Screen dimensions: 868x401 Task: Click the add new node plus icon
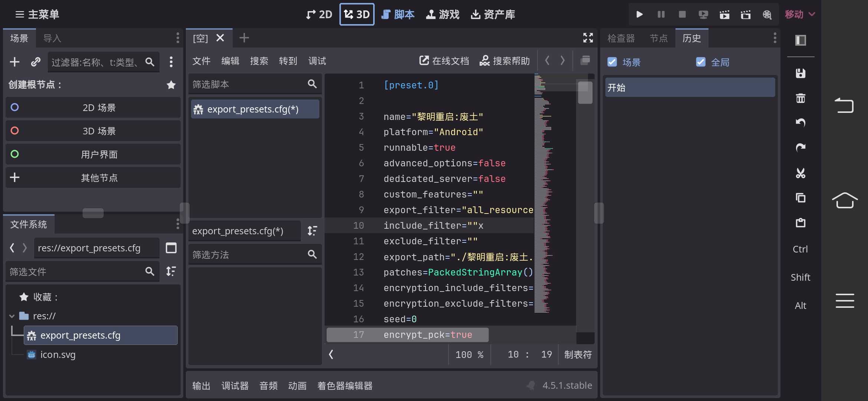(x=14, y=62)
